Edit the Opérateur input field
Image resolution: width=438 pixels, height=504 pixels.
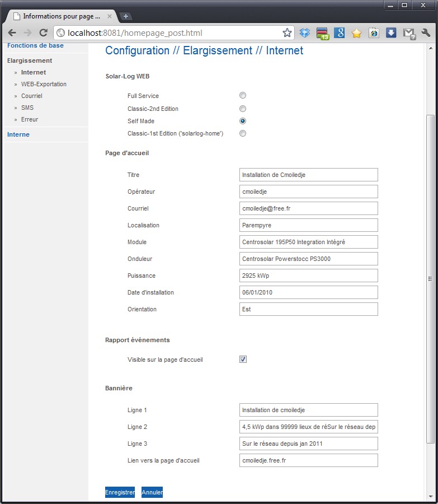click(x=309, y=192)
